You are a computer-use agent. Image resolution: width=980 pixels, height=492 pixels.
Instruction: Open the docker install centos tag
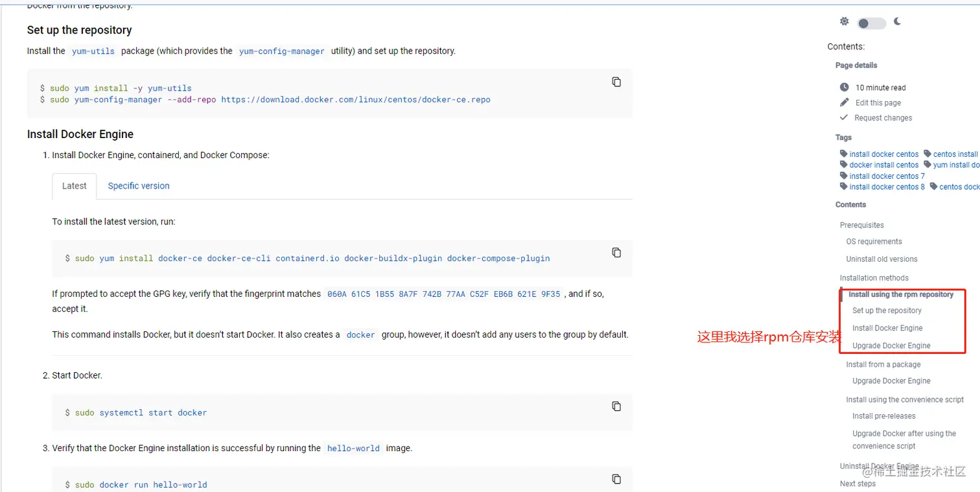(x=884, y=165)
